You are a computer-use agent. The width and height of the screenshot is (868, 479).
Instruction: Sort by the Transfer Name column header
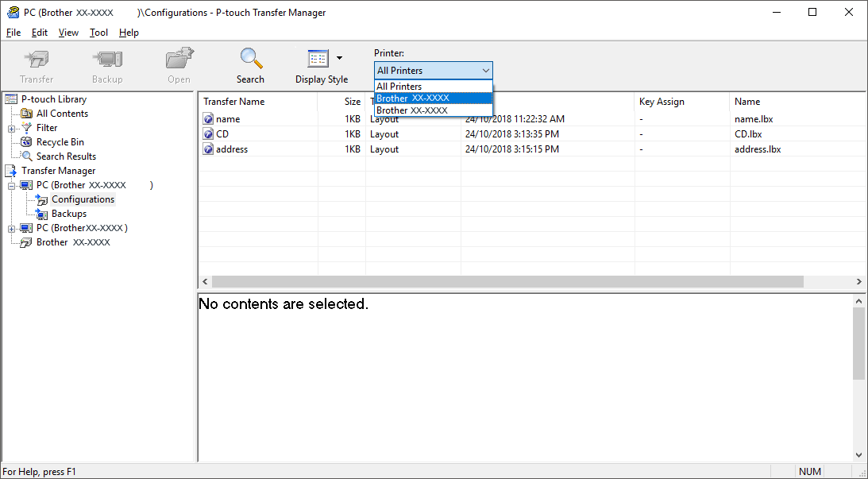click(x=234, y=102)
